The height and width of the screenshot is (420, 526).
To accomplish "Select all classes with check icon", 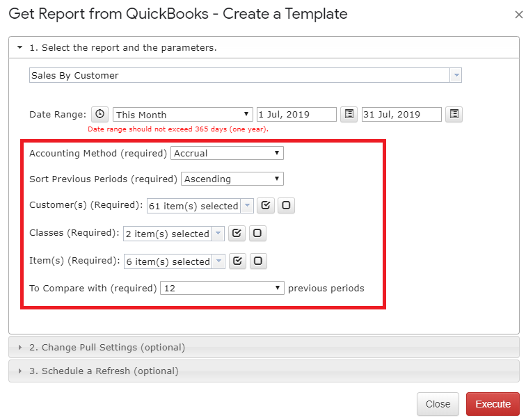I will [x=237, y=234].
